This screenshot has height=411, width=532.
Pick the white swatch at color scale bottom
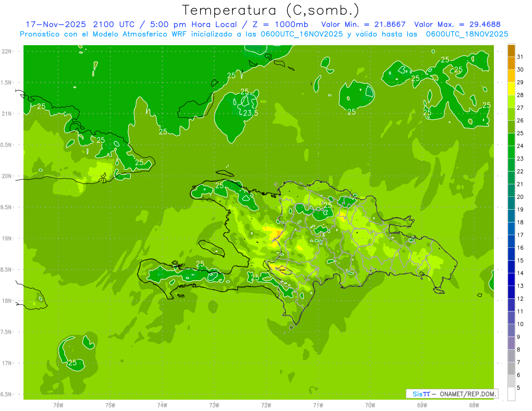[x=511, y=394]
